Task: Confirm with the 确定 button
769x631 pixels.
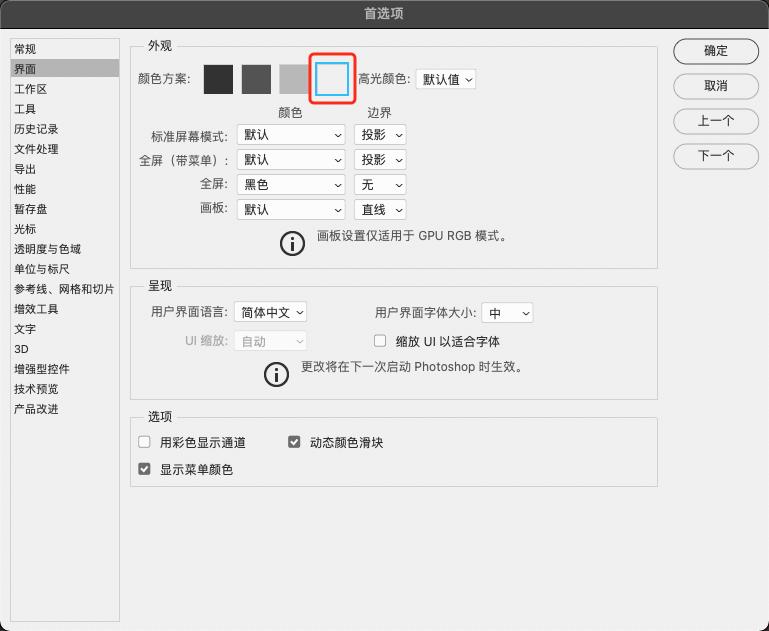Action: coord(716,51)
